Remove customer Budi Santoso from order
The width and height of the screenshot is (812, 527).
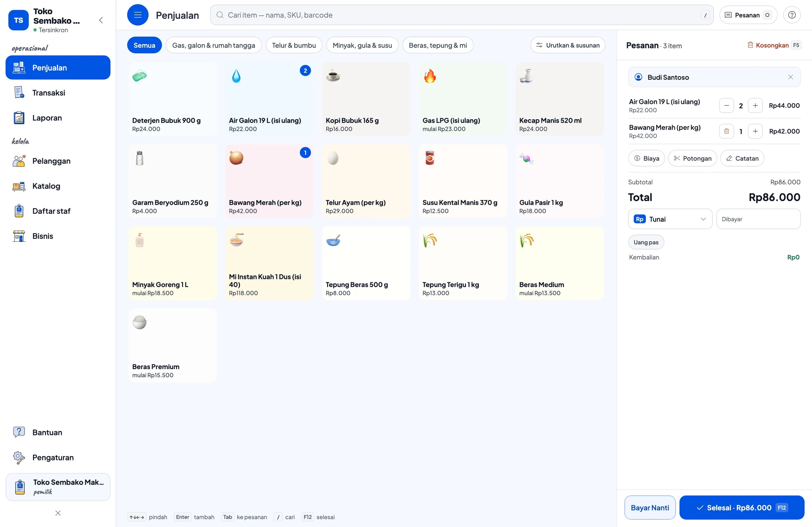[x=790, y=77]
